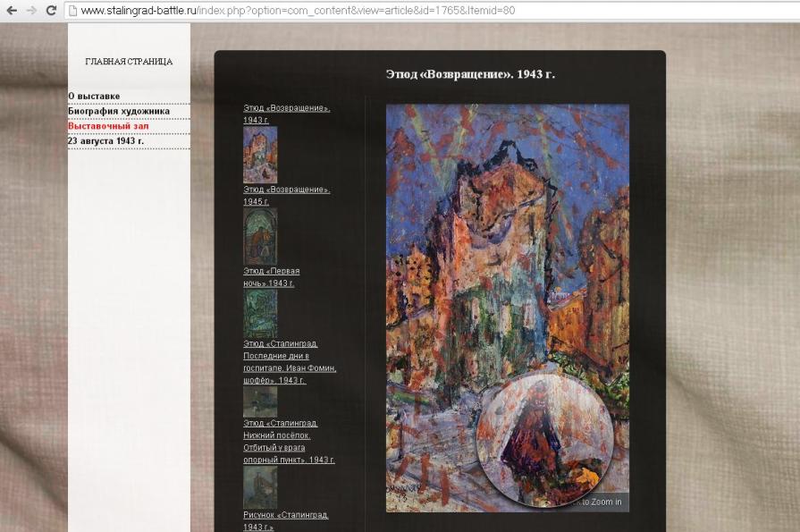Open link Этюд «Возвращение». 1943 г.
The image size is (800, 532).
click(x=287, y=114)
